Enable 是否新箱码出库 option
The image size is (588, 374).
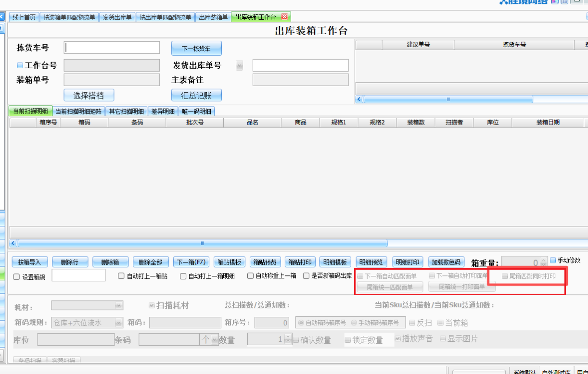[x=306, y=276]
